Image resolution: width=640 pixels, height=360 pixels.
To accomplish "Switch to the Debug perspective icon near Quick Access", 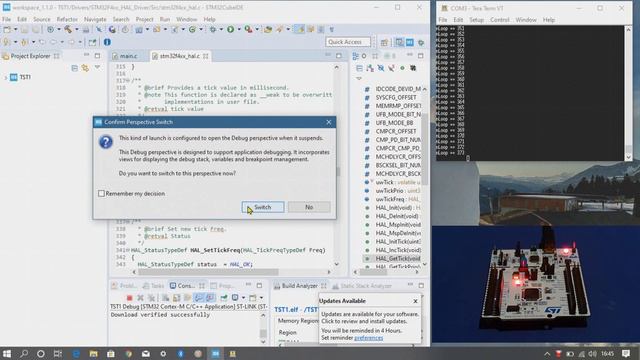I will [x=421, y=42].
